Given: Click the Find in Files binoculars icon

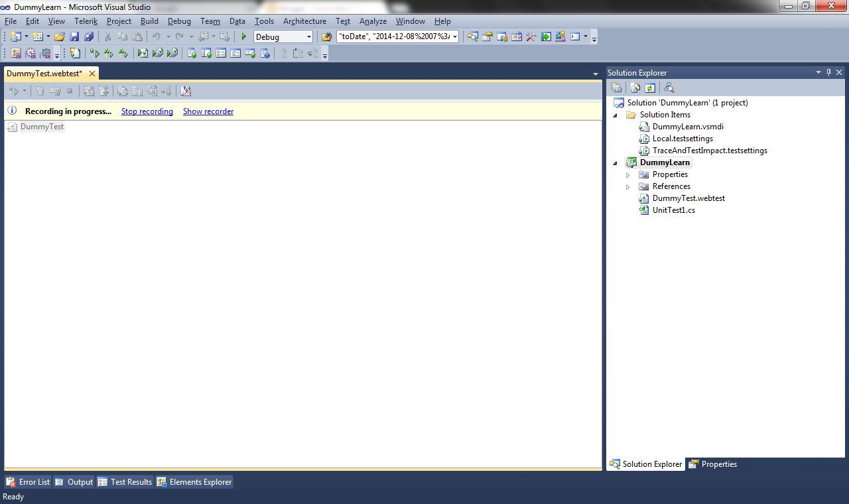Looking at the screenshot, I should point(326,37).
